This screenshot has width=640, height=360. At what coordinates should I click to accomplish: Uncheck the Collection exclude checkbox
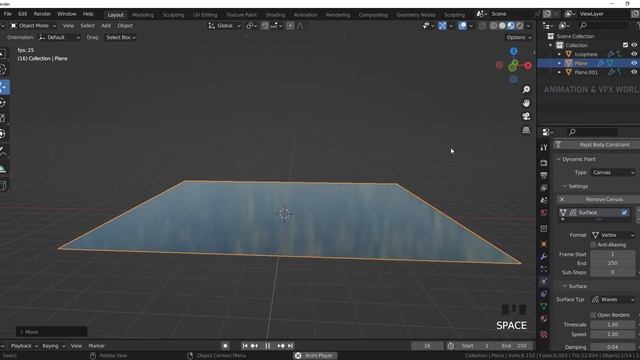tap(625, 45)
